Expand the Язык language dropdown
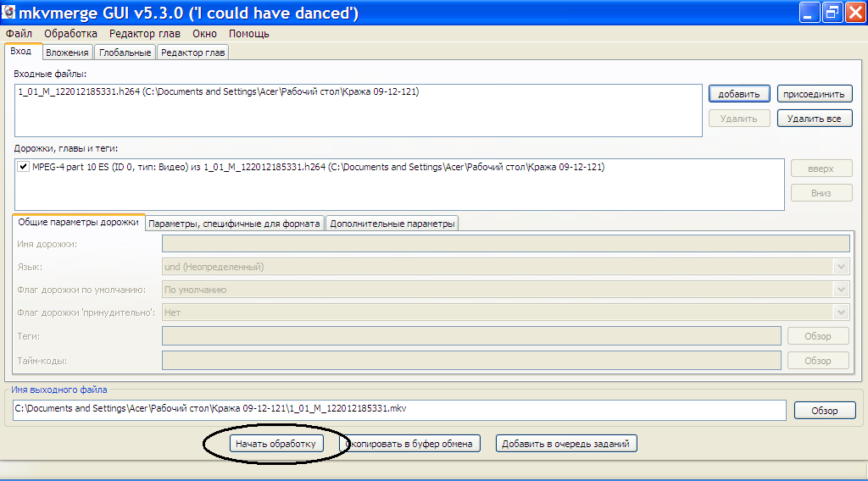The height and width of the screenshot is (481, 868). coord(841,267)
